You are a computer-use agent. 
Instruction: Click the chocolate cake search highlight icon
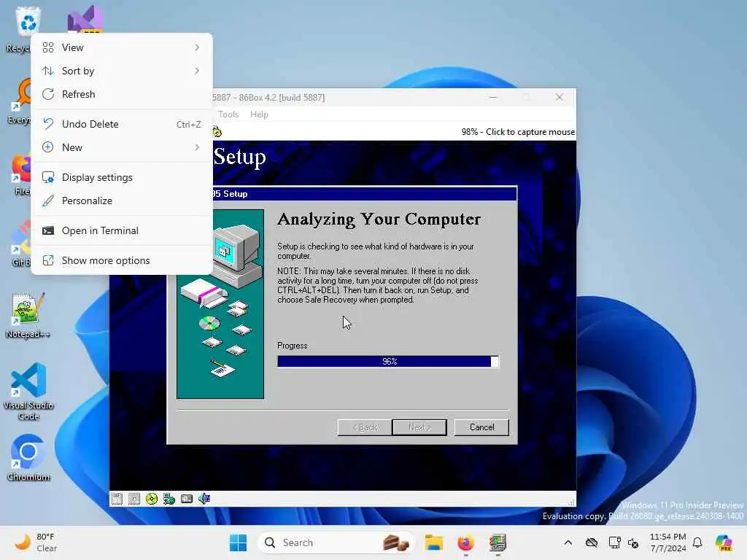click(x=396, y=542)
